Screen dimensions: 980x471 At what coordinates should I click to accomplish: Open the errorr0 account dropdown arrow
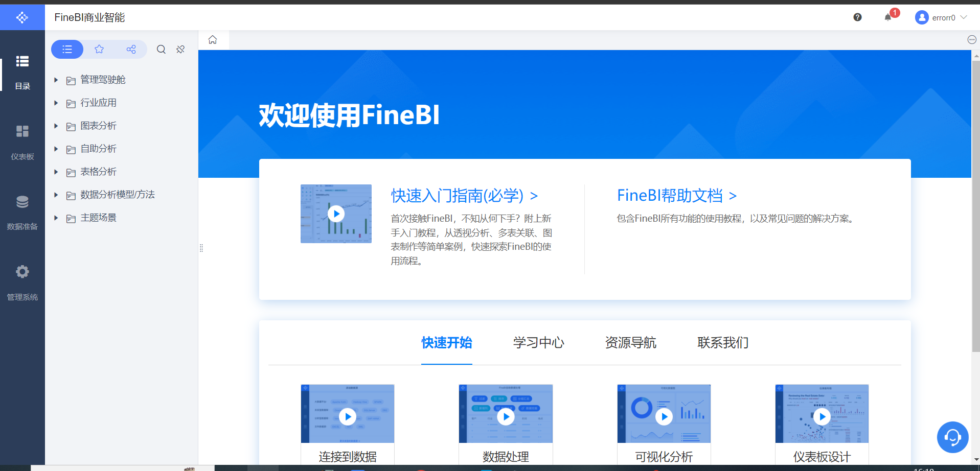(964, 17)
